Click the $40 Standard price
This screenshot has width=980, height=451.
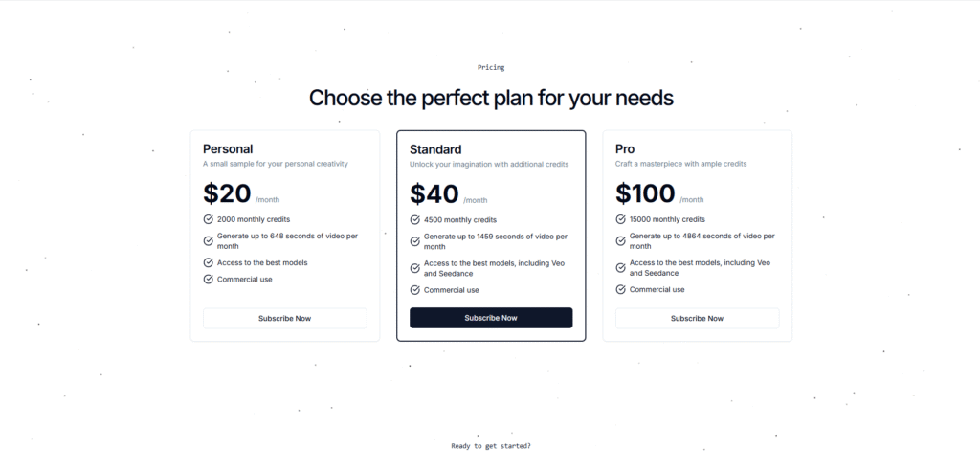tap(434, 193)
